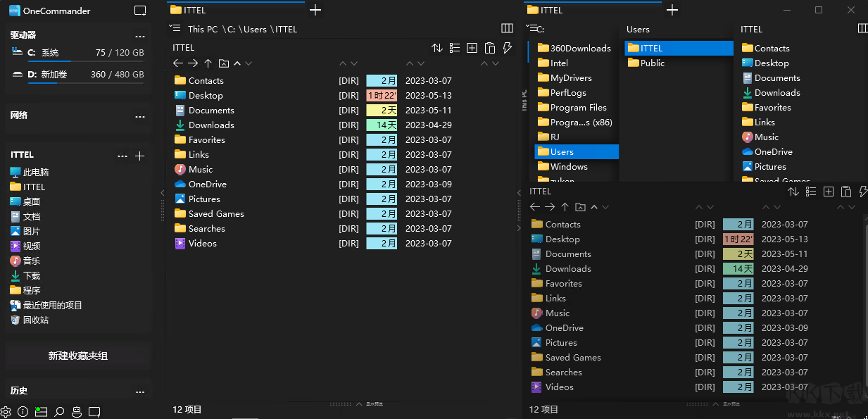
Task: Click the drive status icon with green dot
Action: (41, 411)
